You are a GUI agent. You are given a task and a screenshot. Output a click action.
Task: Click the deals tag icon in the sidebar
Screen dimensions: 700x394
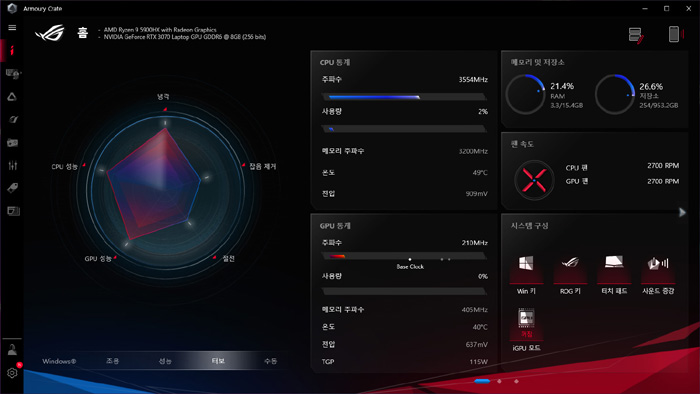coord(12,188)
